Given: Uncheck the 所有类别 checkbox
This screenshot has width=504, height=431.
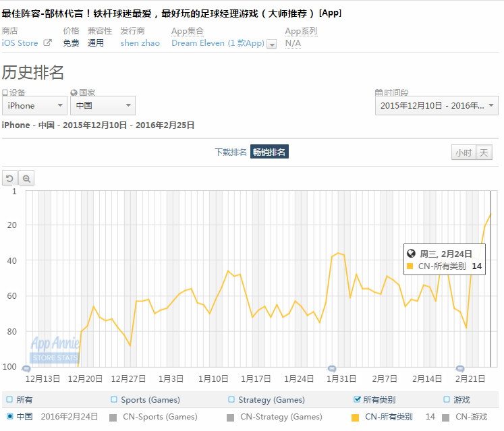Looking at the screenshot, I should tap(357, 399).
